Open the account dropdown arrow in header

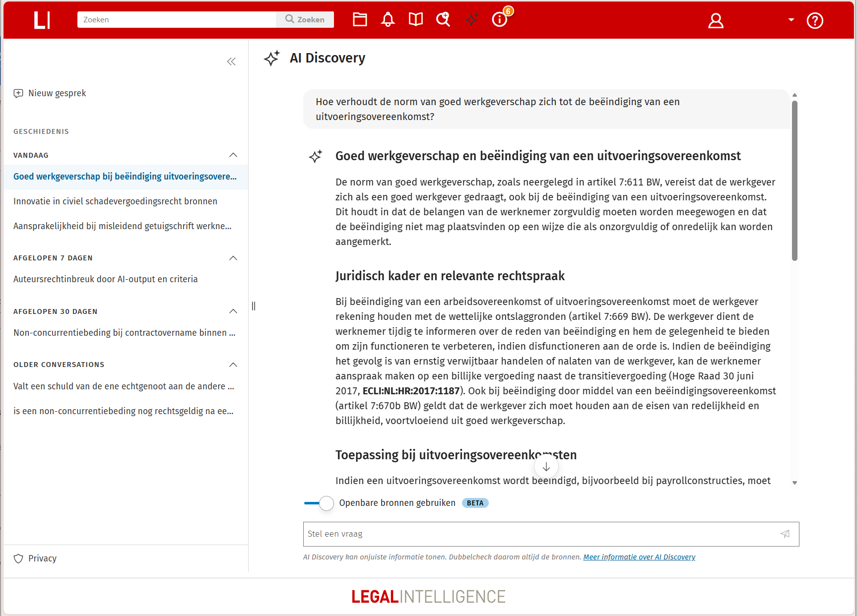coord(791,20)
